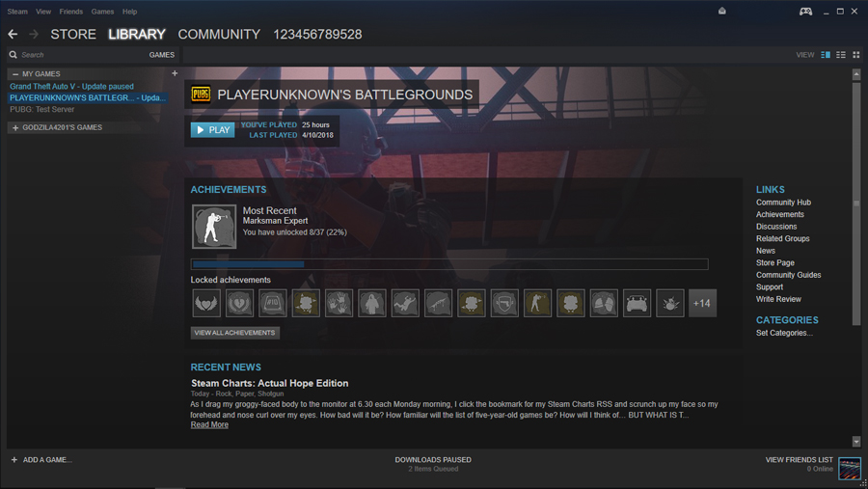The image size is (868, 489).
Task: Select the falling person locked achievement
Action: (x=405, y=303)
